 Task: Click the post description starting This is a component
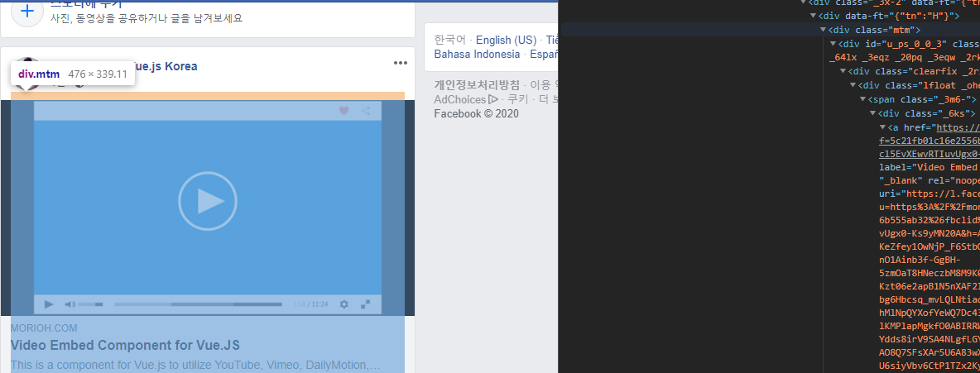click(195, 365)
